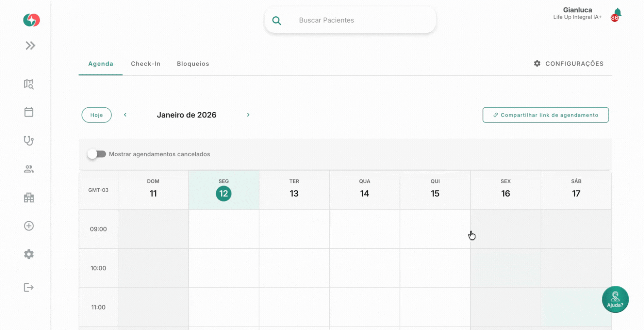Click Compartilhar link de agendamento button
Viewport: 644px width, 330px height.
click(545, 115)
